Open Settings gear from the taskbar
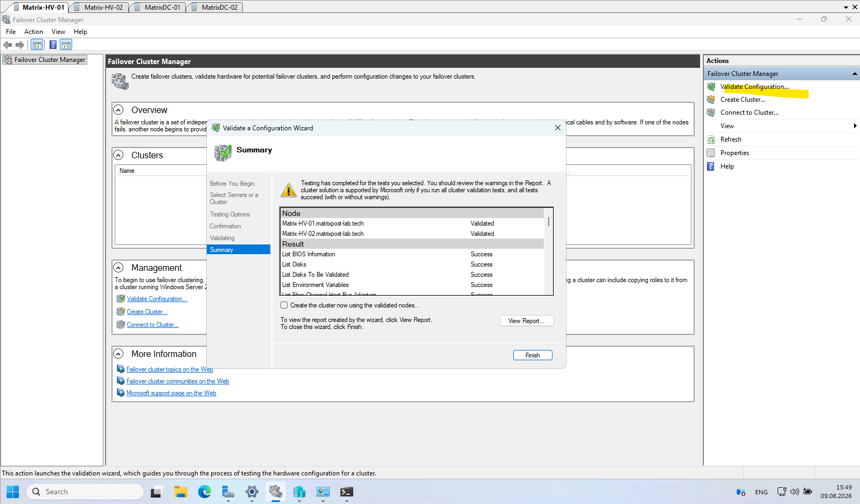Image resolution: width=860 pixels, height=504 pixels. 252,492
